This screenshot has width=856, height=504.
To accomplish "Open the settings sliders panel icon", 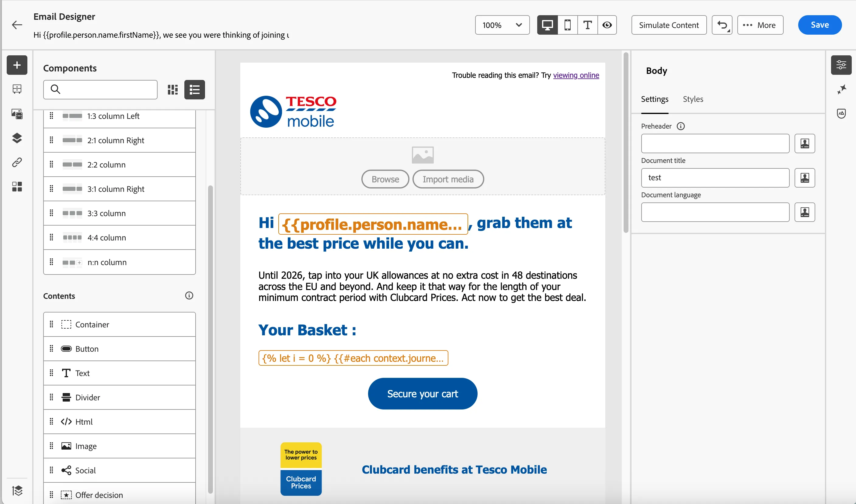I will (x=841, y=65).
